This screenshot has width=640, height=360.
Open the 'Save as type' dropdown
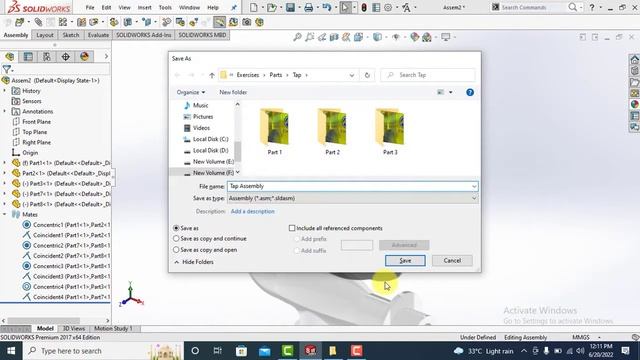474,198
